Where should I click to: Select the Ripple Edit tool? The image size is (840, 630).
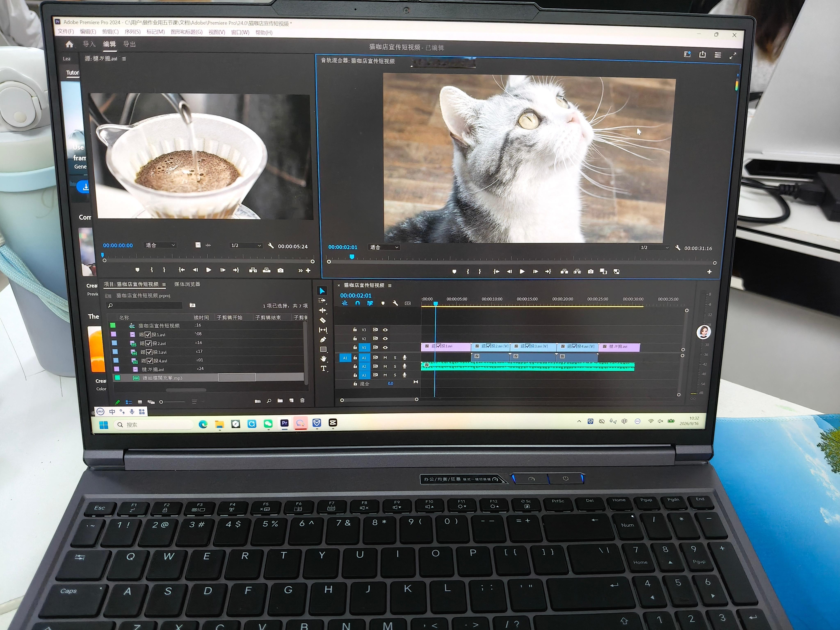click(322, 310)
